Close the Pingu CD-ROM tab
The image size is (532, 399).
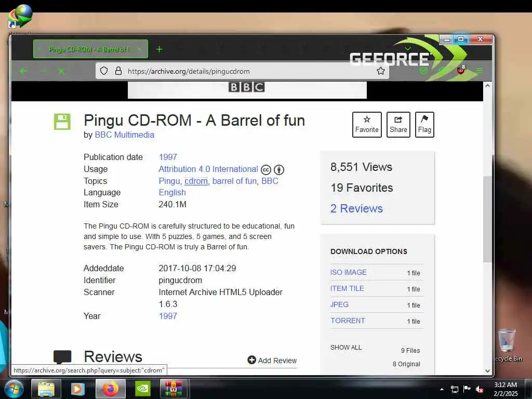[x=139, y=49]
